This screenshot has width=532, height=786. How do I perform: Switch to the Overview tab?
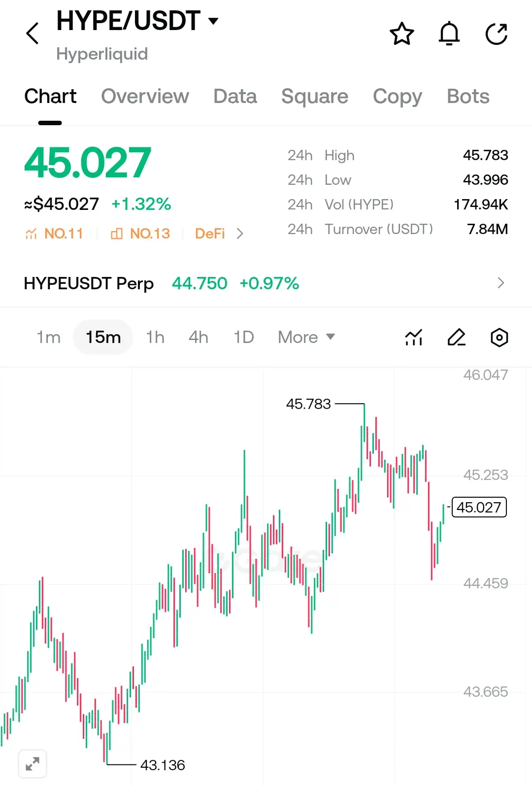[x=145, y=97]
